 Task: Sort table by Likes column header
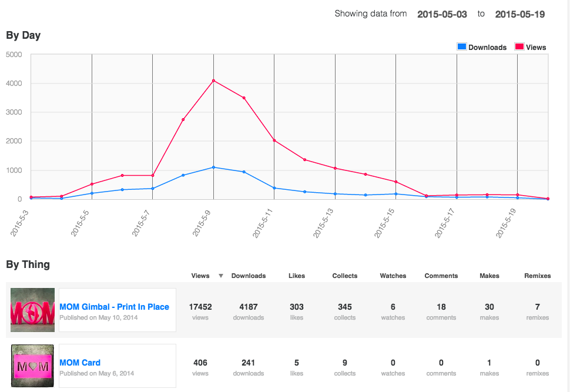(297, 276)
